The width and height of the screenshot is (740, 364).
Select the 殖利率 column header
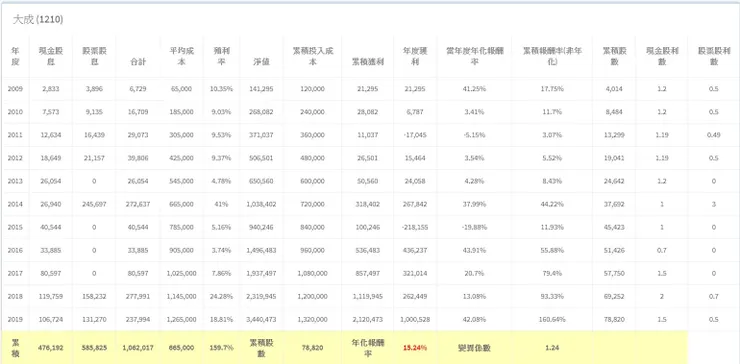click(x=221, y=57)
